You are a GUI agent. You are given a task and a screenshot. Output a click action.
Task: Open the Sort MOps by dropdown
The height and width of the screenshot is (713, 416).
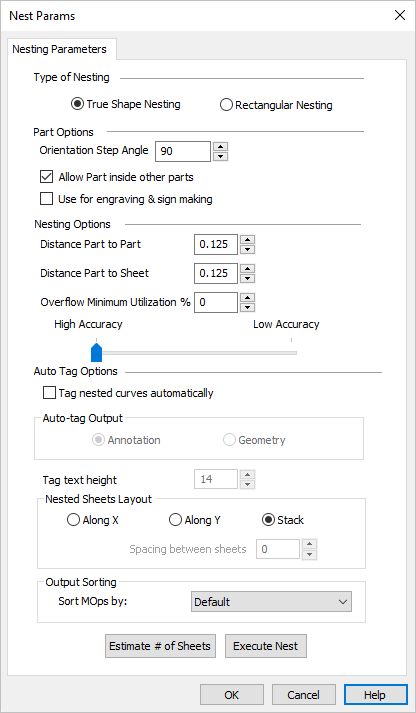pyautogui.click(x=271, y=602)
